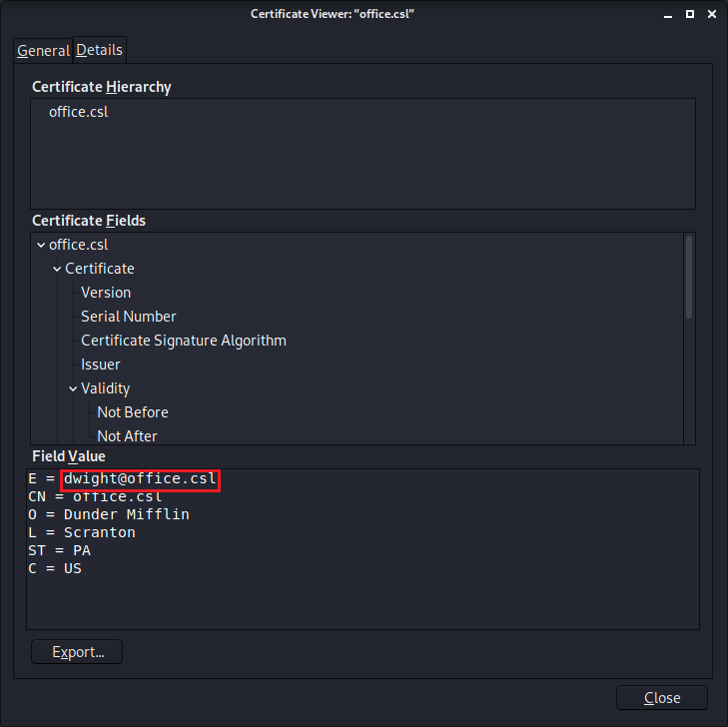Click the Export... button
The height and width of the screenshot is (727, 728).
(x=77, y=652)
